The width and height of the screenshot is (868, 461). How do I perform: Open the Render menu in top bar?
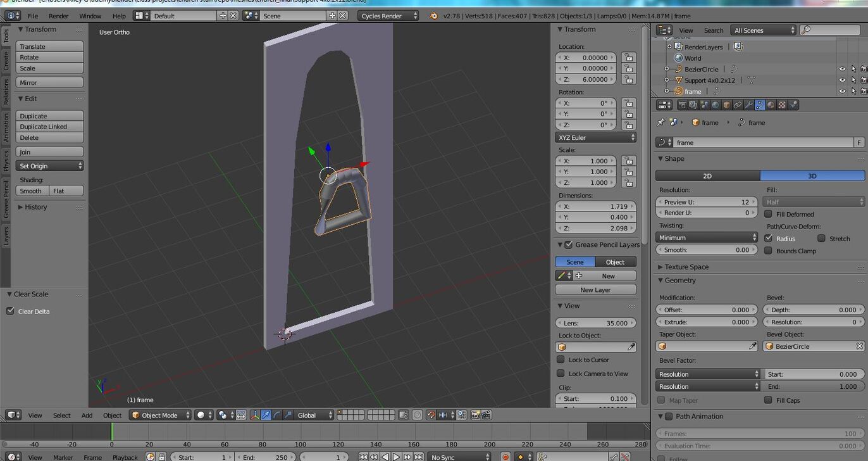click(x=58, y=16)
